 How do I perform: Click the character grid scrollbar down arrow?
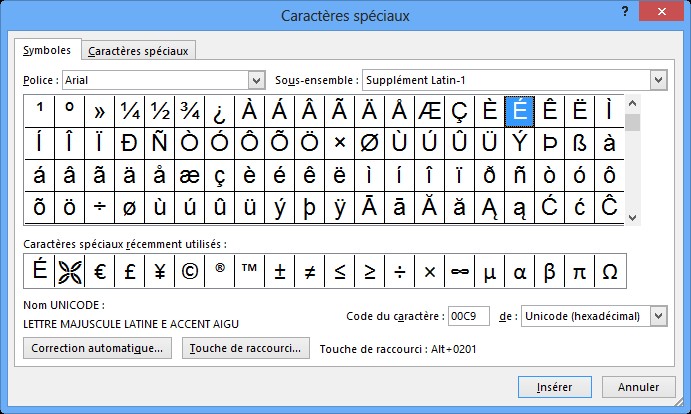tap(632, 215)
